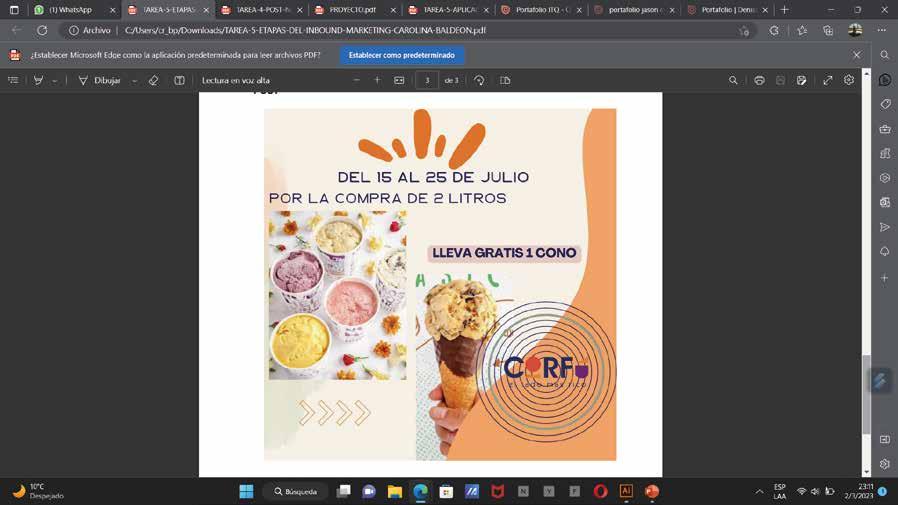
Task: Start Lectura en voz alta
Action: (235, 81)
